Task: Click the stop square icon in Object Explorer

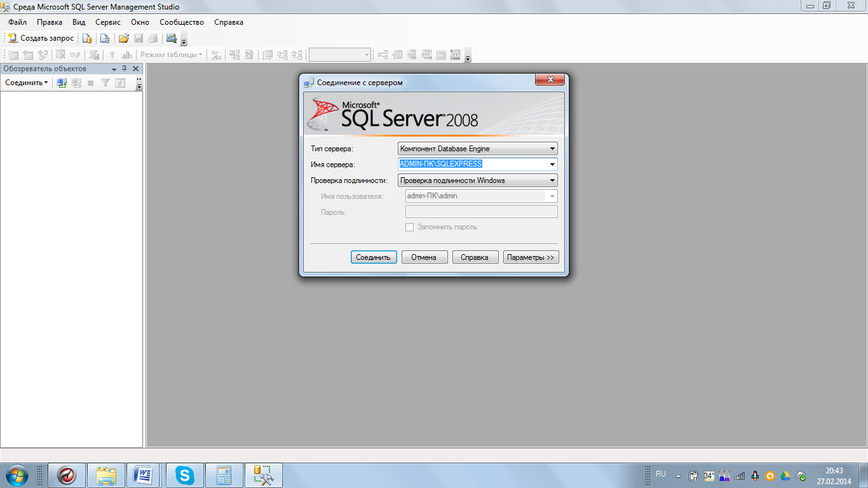Action: click(x=91, y=83)
